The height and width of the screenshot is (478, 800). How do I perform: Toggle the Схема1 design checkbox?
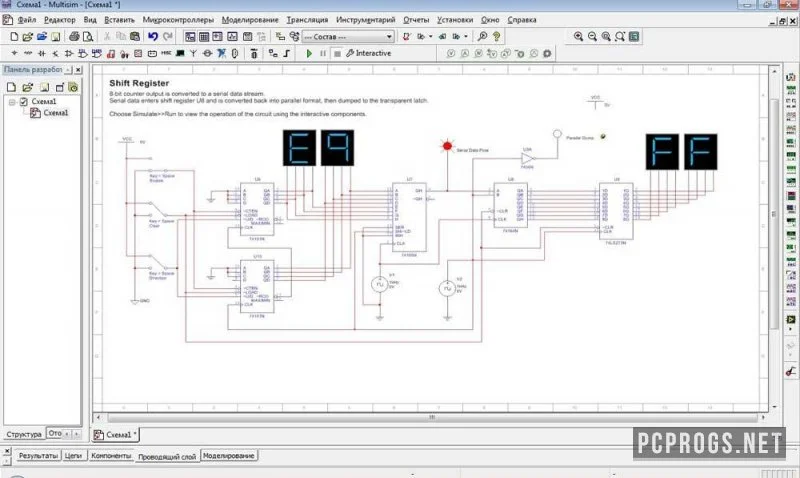coord(23,102)
